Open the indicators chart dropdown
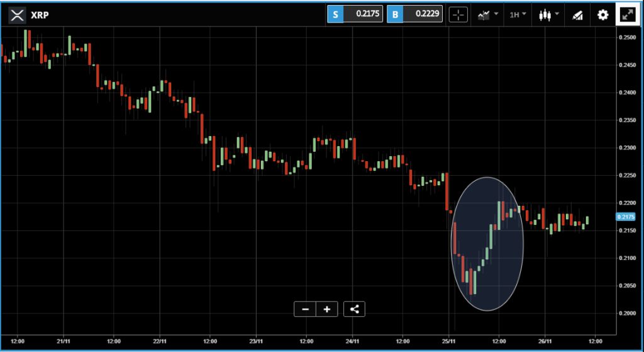 click(x=487, y=15)
